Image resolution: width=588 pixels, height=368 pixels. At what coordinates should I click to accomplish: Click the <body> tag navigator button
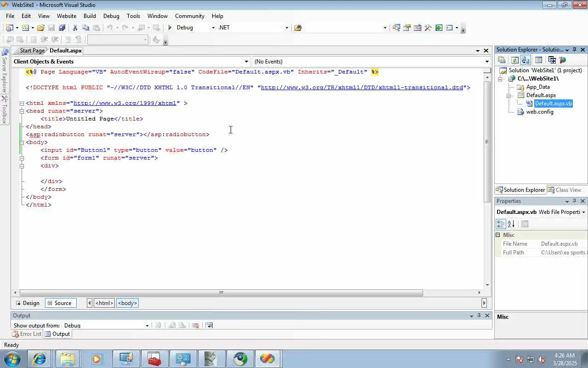tap(127, 303)
